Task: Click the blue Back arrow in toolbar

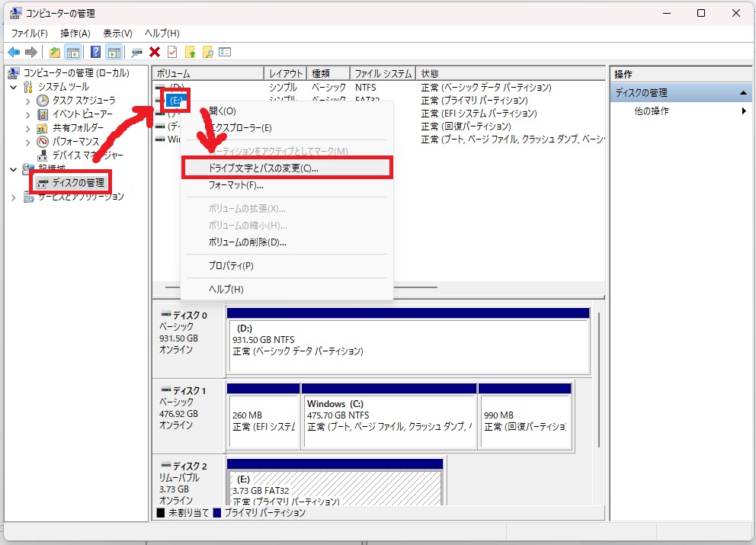Action: coord(13,52)
